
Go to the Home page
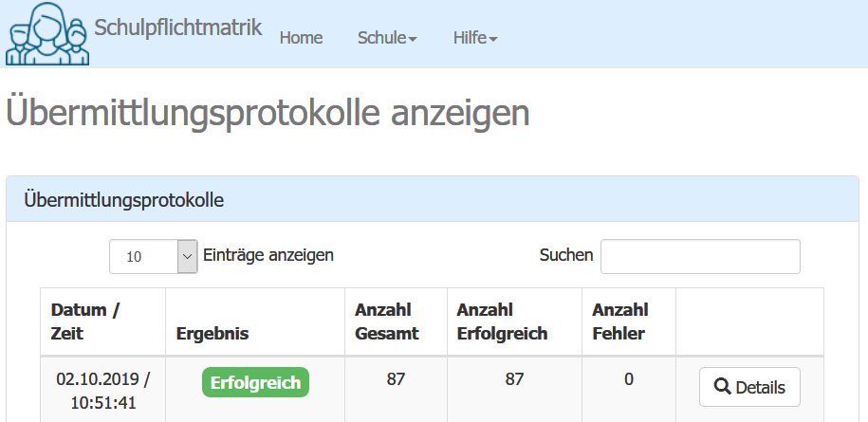301,38
